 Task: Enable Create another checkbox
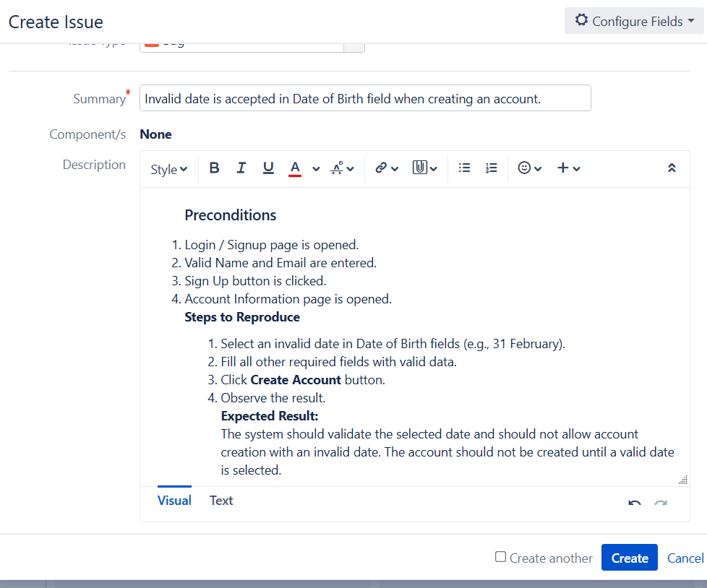pos(500,557)
